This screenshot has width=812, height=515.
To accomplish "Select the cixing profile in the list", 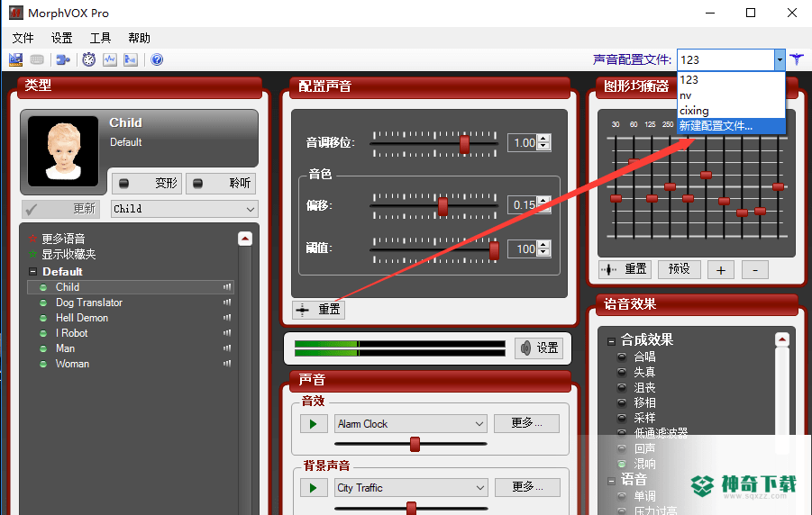I will click(731, 111).
